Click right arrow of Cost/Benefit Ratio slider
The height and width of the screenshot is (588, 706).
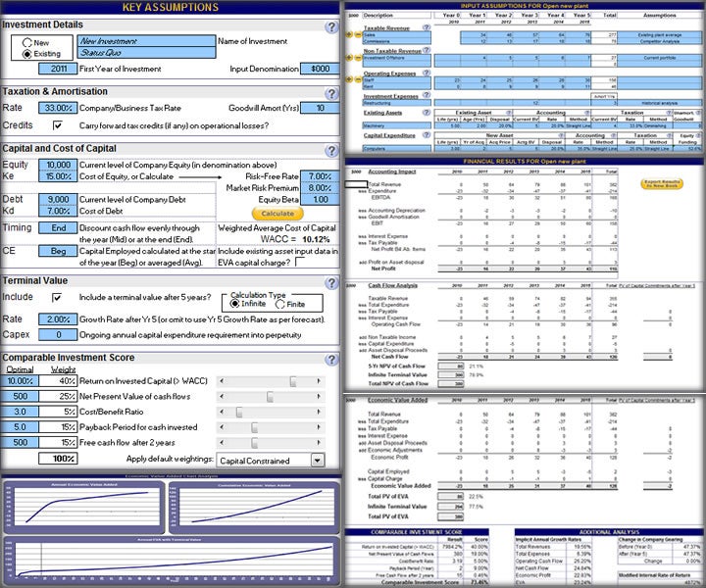pyautogui.click(x=319, y=412)
